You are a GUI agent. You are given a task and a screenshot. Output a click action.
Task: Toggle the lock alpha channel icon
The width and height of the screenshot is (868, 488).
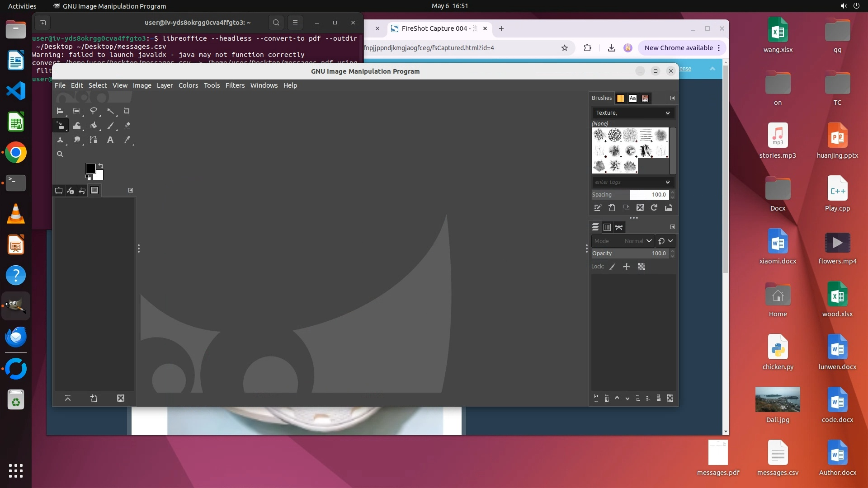point(642,267)
